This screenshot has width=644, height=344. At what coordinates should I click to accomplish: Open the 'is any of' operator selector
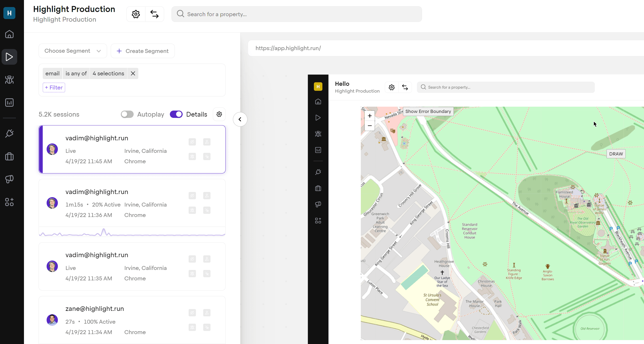(76, 74)
